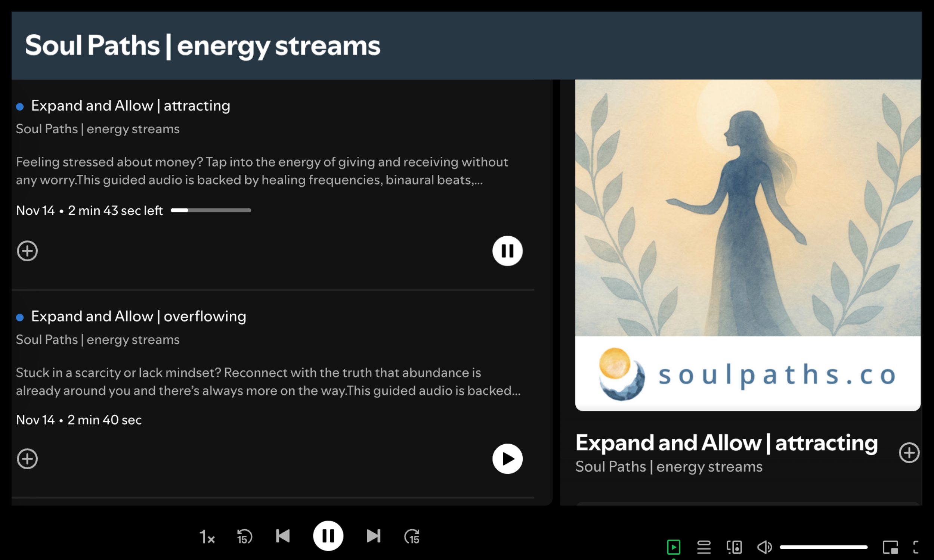Open the connect to a device menu
The width and height of the screenshot is (934, 560).
734,547
